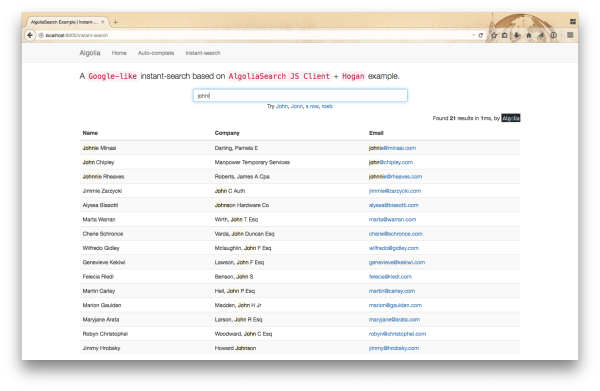Open a new tab with plus button

[x=115, y=22]
